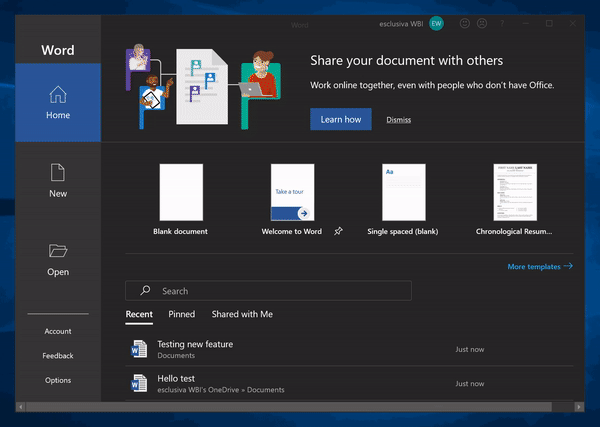Minimize the Word window

coord(526,24)
